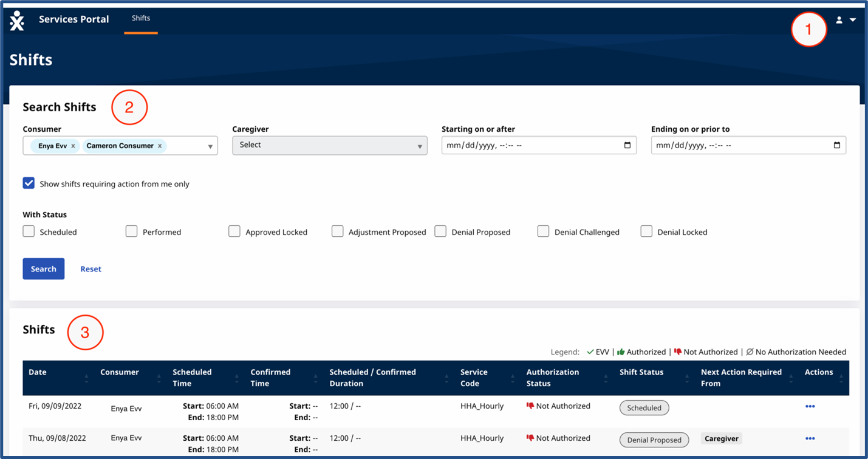Remove Cameron Consumer chip from filter

pyautogui.click(x=160, y=146)
